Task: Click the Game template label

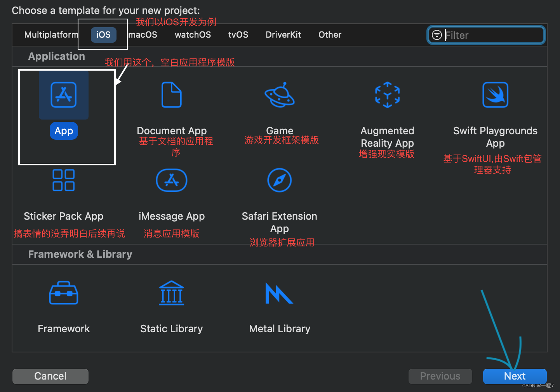Action: click(280, 131)
